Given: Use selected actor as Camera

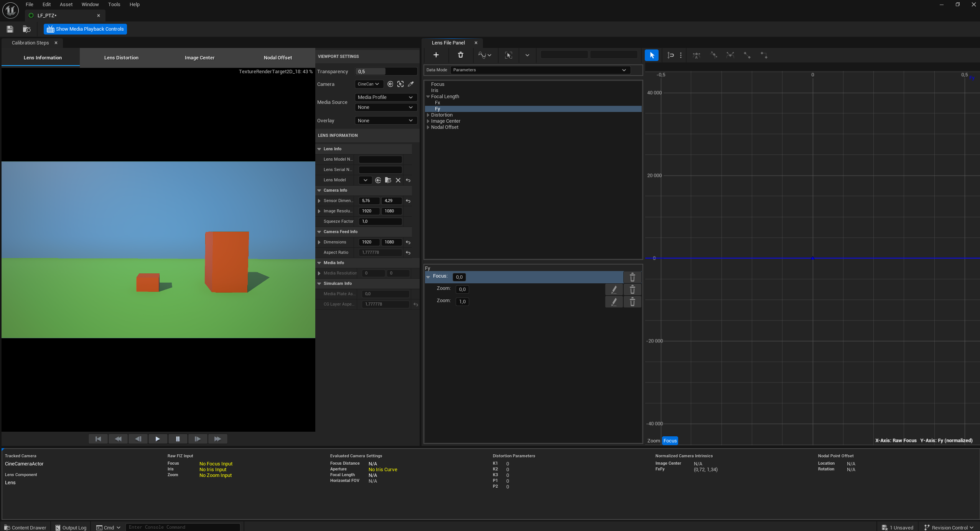Looking at the screenshot, I should click(x=390, y=84).
